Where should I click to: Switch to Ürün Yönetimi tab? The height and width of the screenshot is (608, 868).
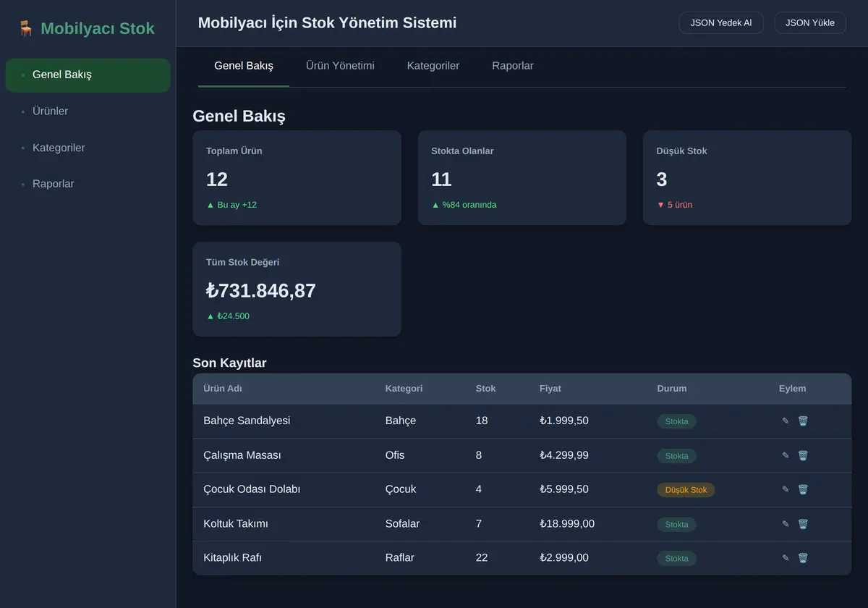pos(340,66)
